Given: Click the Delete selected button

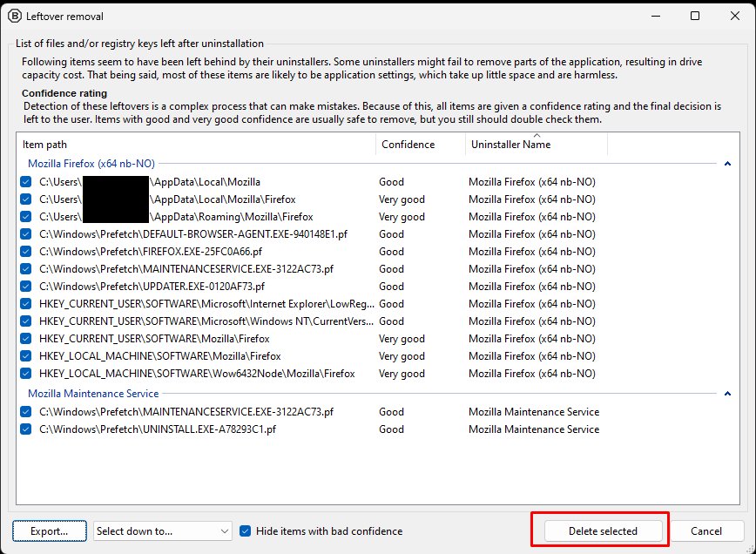Looking at the screenshot, I should point(603,530).
